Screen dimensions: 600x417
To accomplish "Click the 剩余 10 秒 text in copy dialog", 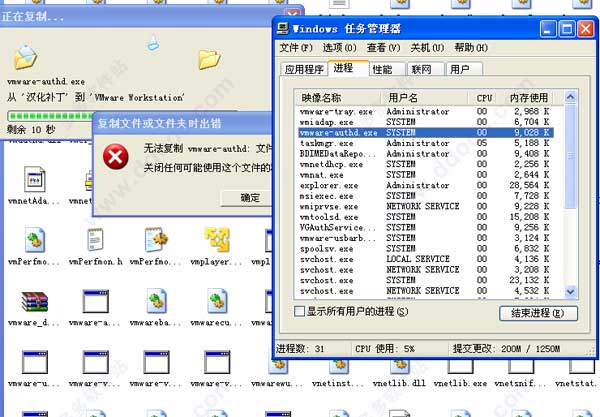I will (31, 129).
